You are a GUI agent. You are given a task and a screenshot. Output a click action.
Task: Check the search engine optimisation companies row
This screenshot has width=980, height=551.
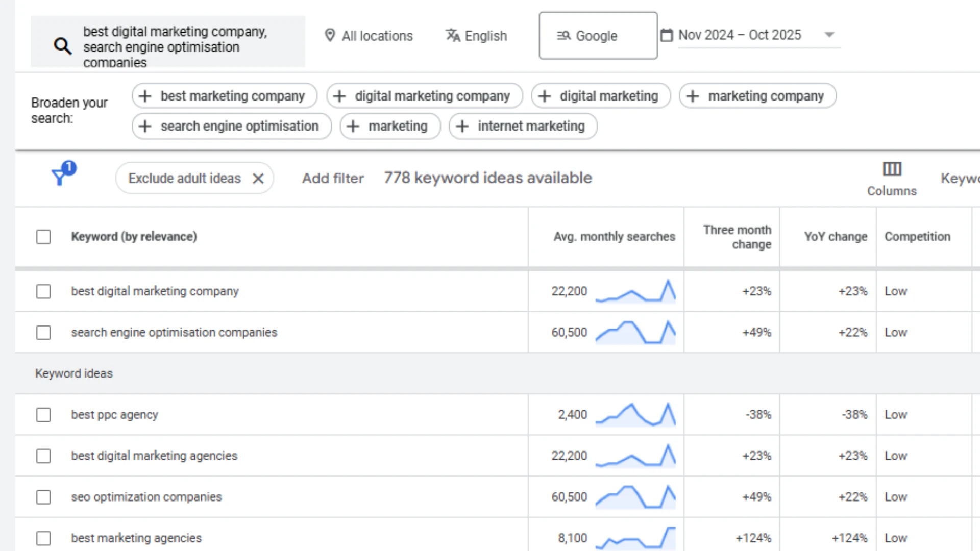pos(43,333)
